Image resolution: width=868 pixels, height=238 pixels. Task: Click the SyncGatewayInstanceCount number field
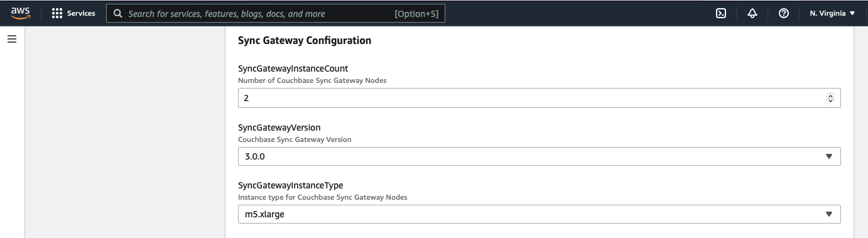(539, 98)
